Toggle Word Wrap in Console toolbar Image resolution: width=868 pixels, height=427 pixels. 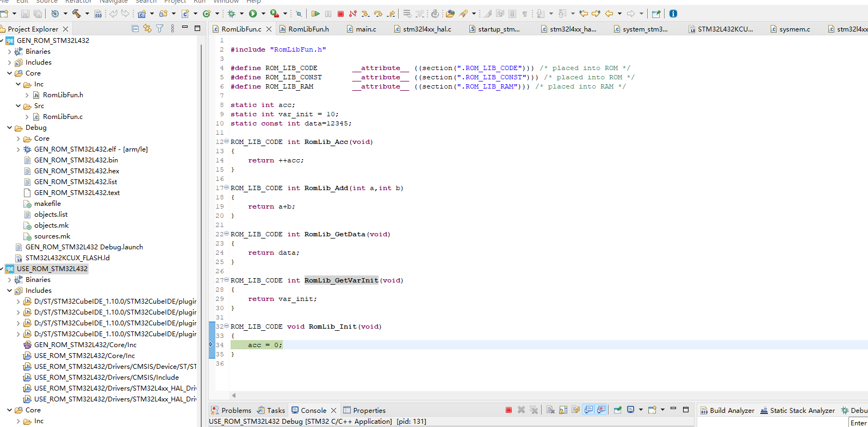click(575, 410)
